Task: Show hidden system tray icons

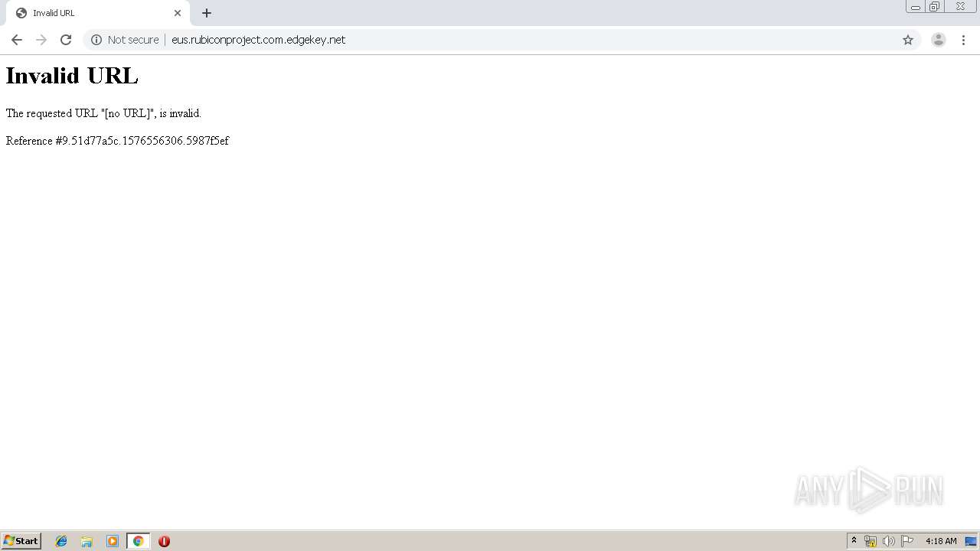Action: pos(854,541)
